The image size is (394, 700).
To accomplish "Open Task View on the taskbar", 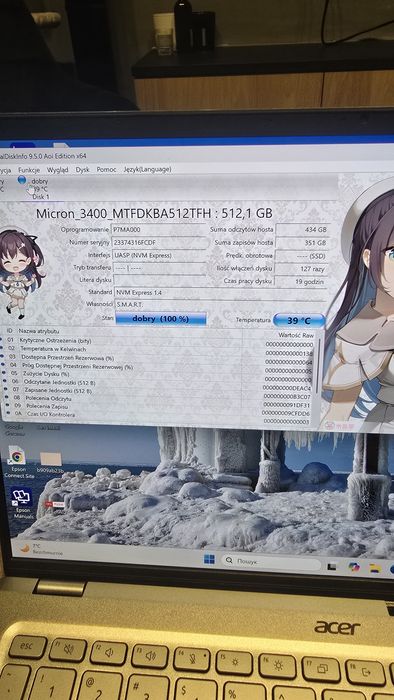I will pyautogui.click(x=332, y=567).
